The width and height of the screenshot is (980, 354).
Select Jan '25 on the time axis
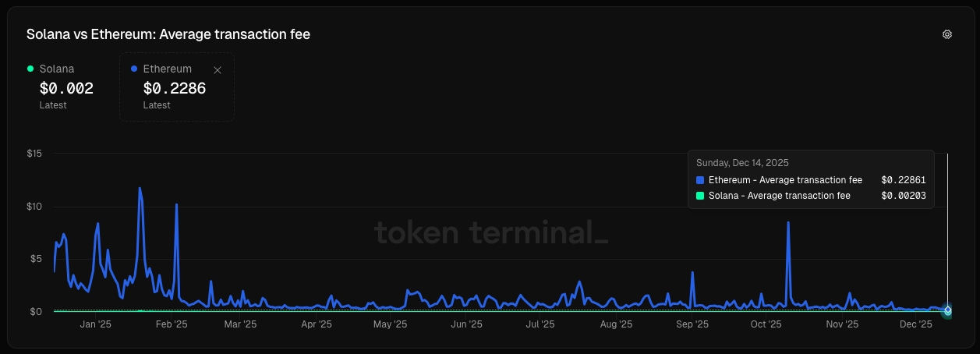[96, 324]
